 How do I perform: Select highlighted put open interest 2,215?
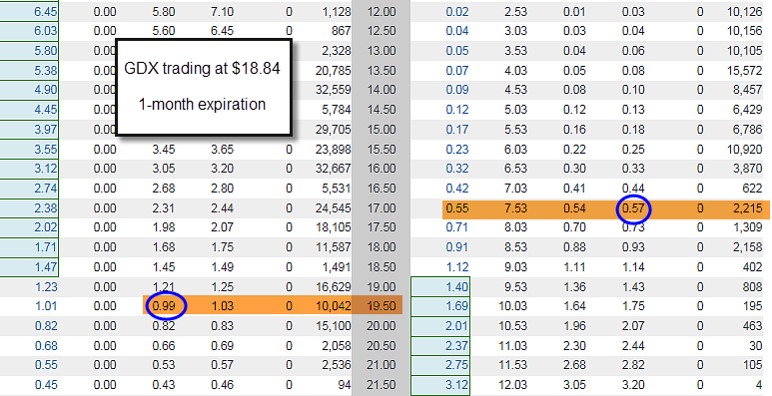[x=747, y=208]
